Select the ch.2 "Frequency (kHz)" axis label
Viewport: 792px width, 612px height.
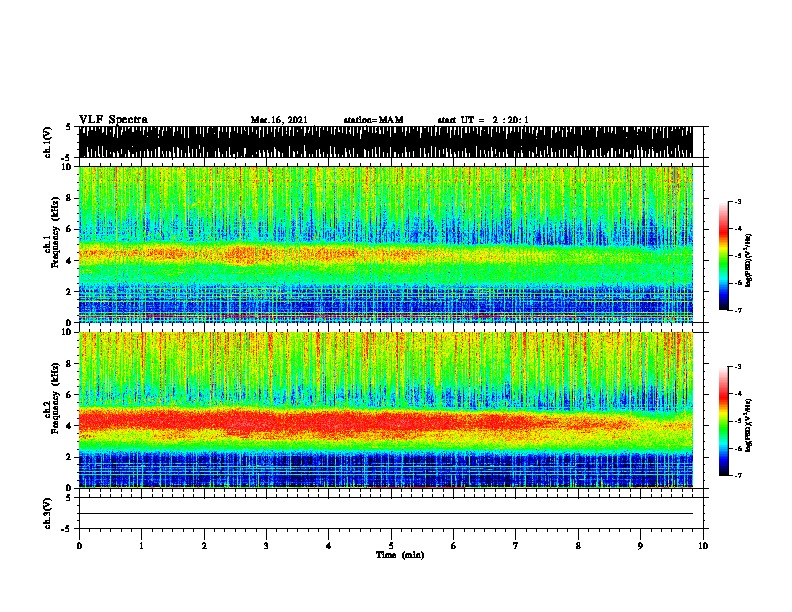click(x=55, y=398)
